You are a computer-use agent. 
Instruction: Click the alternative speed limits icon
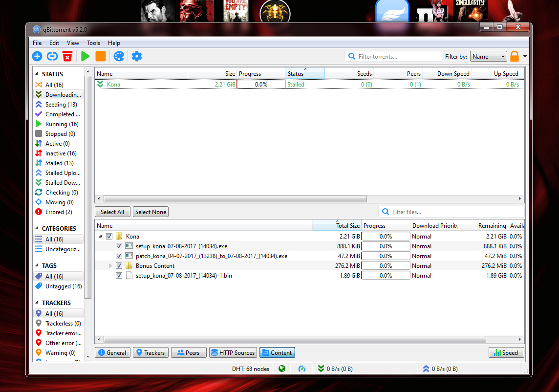click(302, 369)
